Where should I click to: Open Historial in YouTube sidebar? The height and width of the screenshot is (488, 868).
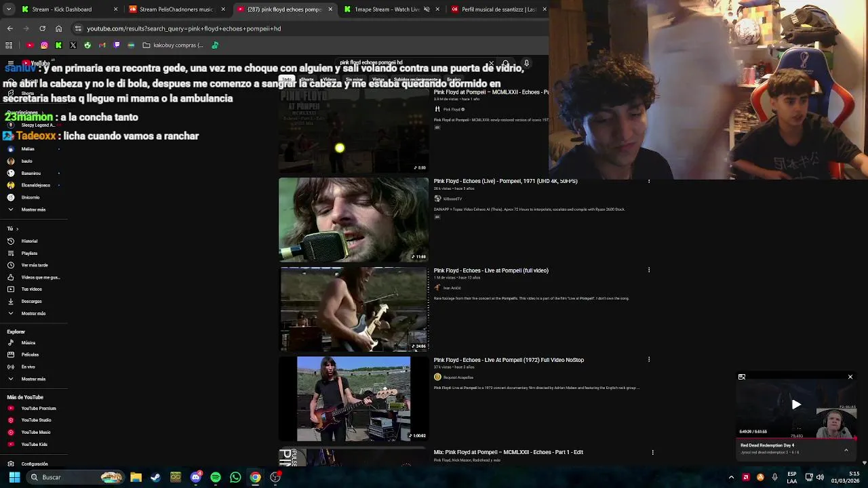coord(29,241)
